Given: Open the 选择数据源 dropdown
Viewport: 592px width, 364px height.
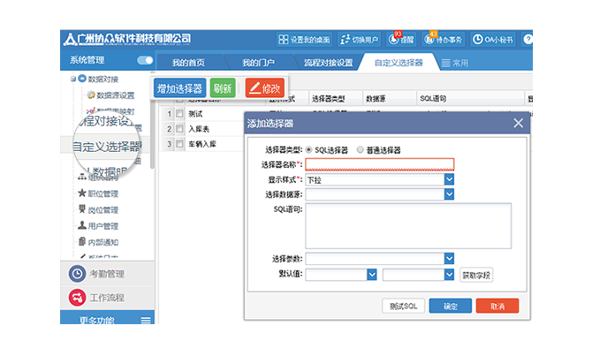Looking at the screenshot, I should (x=449, y=194).
